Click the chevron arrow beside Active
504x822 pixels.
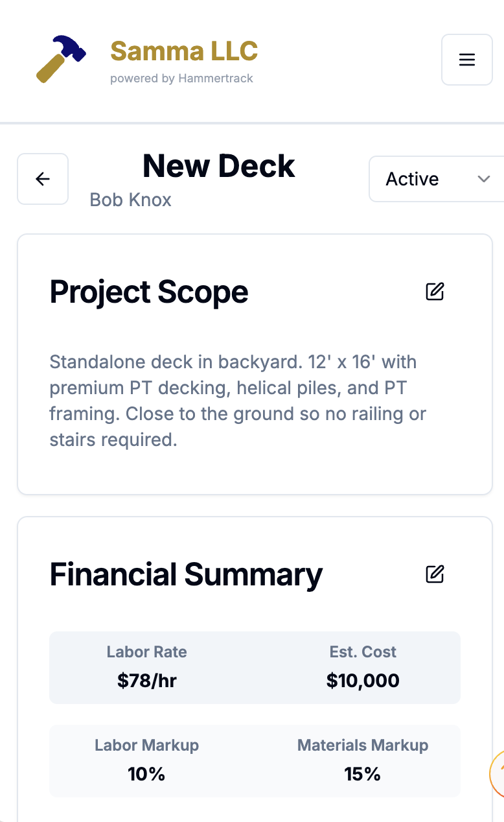483,179
